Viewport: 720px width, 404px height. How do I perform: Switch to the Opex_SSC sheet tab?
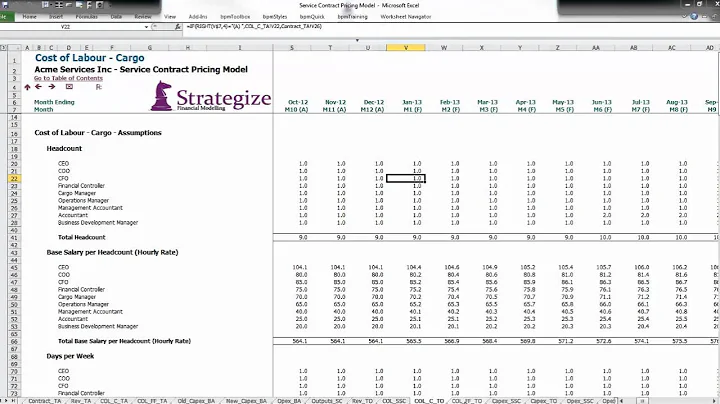tap(580, 401)
